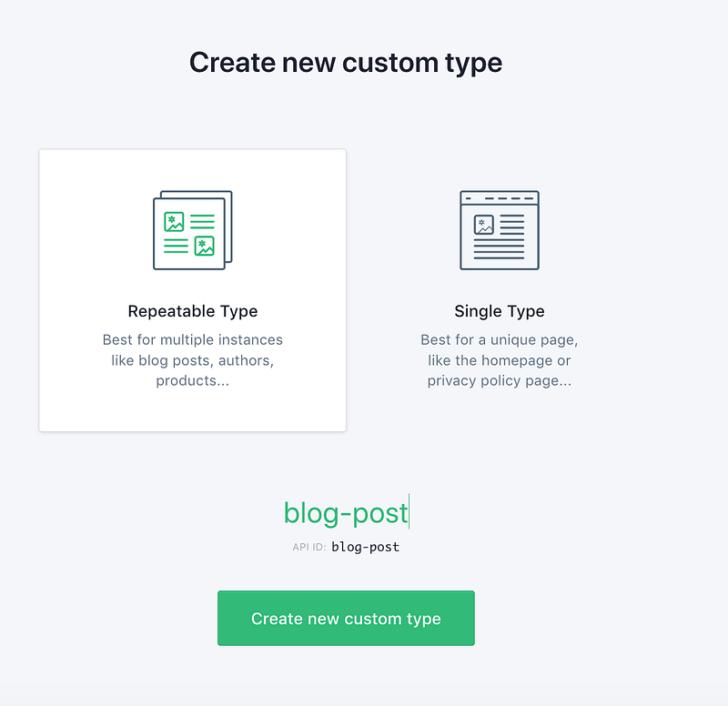The height and width of the screenshot is (706, 728).
Task: Select the Repeatable Type card
Action: [192, 290]
